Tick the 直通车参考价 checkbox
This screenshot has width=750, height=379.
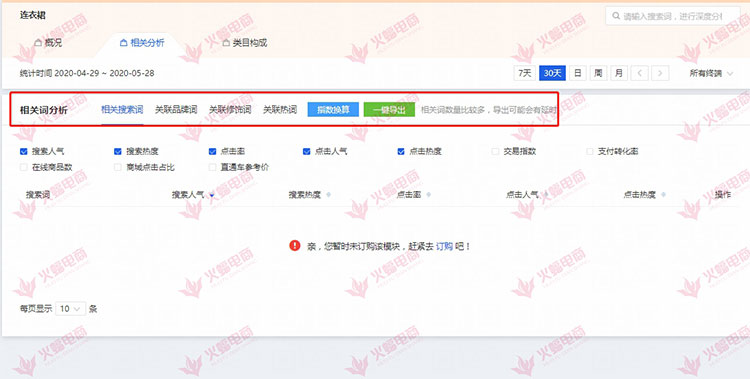(x=212, y=167)
